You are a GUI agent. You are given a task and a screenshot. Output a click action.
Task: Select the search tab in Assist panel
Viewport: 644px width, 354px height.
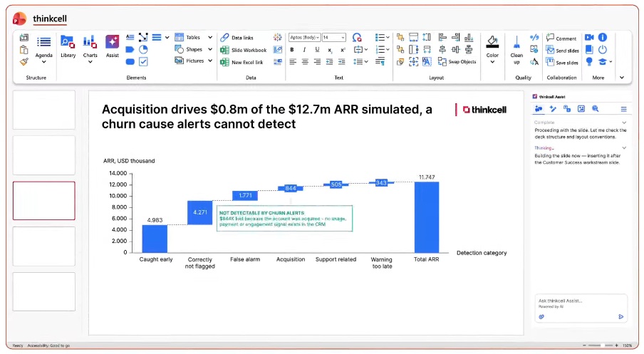[x=595, y=109]
